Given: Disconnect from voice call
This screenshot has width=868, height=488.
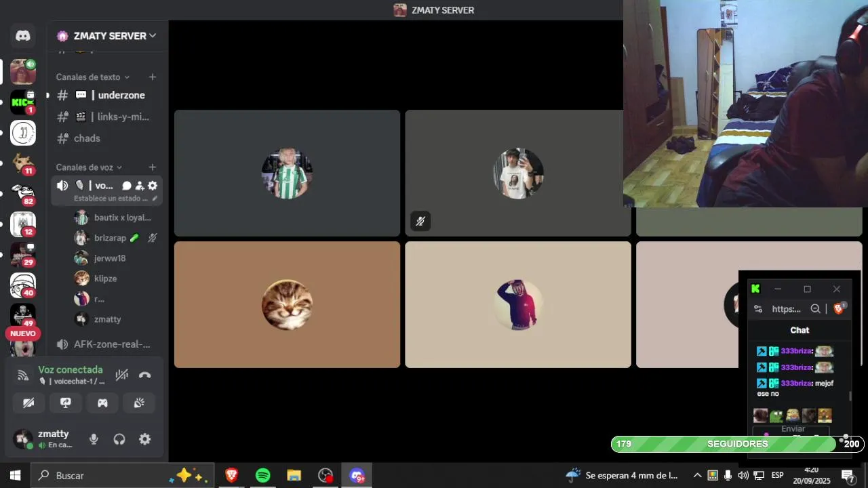Looking at the screenshot, I should (x=144, y=375).
